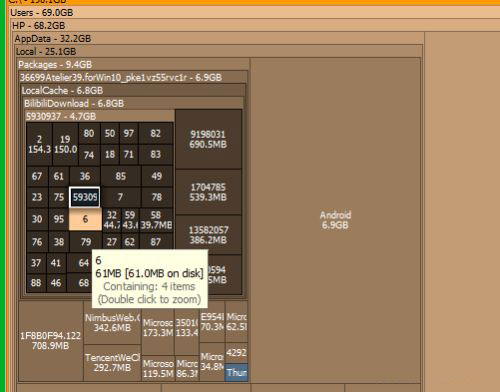Select the HP - 68.2GB folder header
This screenshot has height=392, width=500.
[255, 25]
